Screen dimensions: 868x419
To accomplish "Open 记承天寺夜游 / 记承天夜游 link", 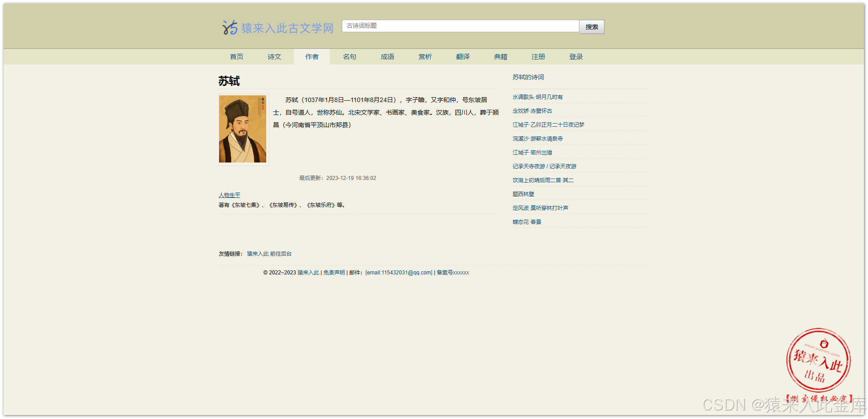I will [544, 167].
